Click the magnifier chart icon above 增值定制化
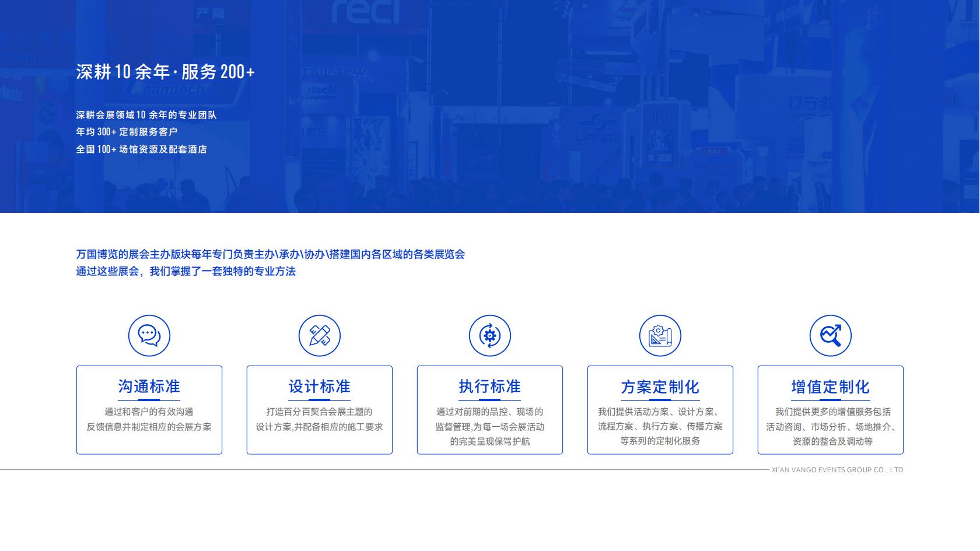The image size is (980, 551). 831,335
